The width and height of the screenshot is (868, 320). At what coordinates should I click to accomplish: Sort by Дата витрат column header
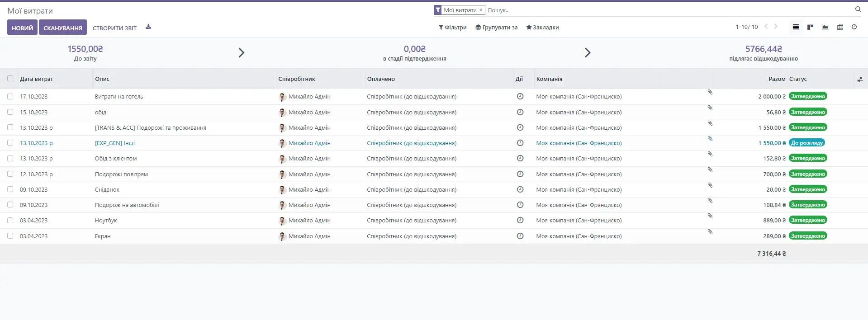pyautogui.click(x=37, y=79)
